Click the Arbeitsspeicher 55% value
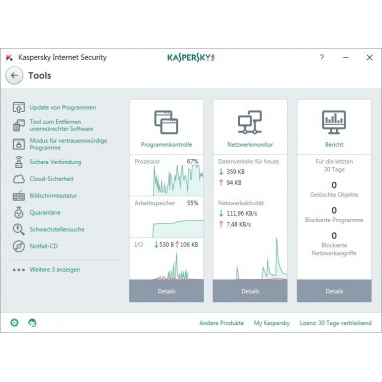Screen dimensions: 382x382 pyautogui.click(x=193, y=203)
